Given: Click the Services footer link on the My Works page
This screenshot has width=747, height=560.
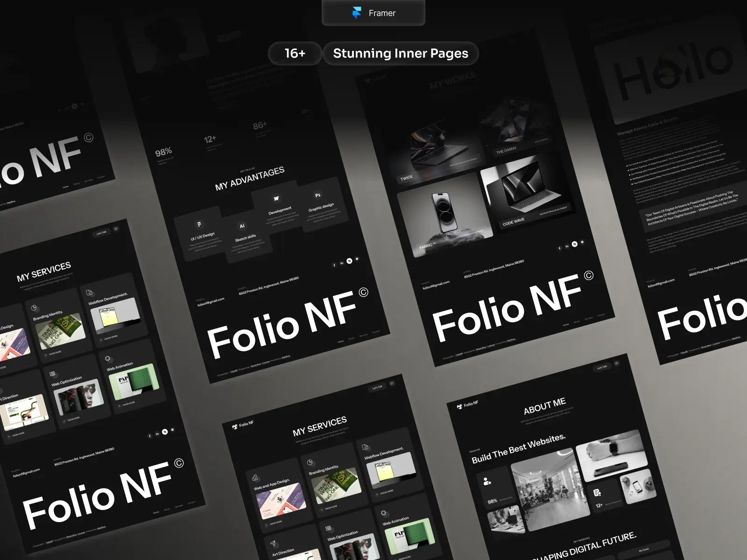Looking at the screenshot, I should pyautogui.click(x=589, y=318).
